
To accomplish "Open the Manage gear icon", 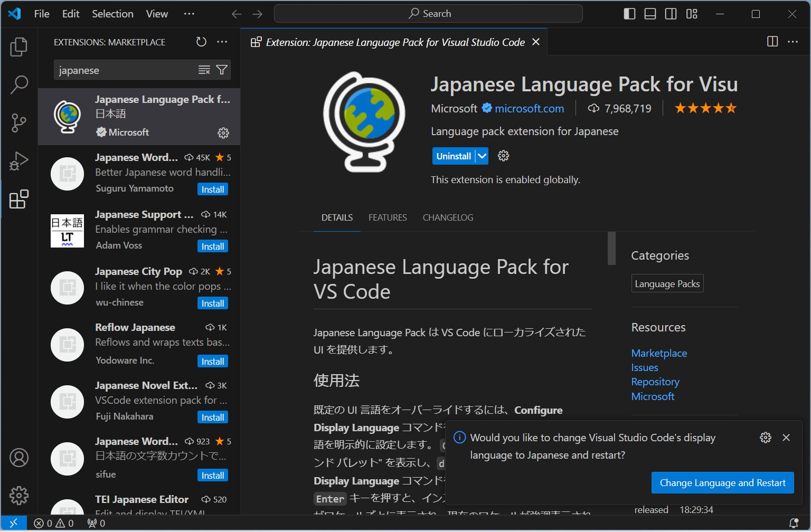I will tap(19, 495).
